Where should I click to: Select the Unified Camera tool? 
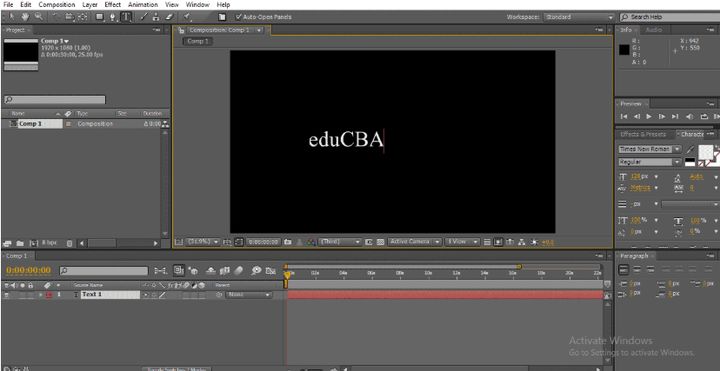[69, 17]
